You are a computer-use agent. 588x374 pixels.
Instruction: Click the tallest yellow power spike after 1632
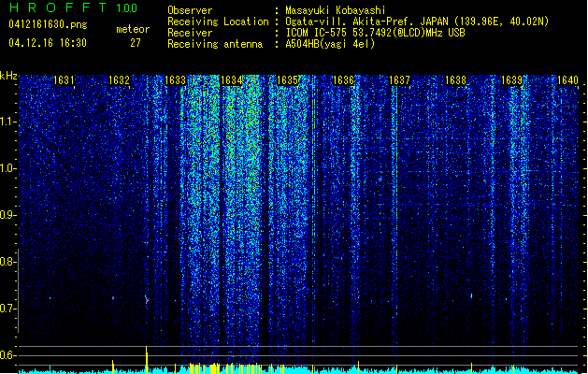[x=146, y=360]
